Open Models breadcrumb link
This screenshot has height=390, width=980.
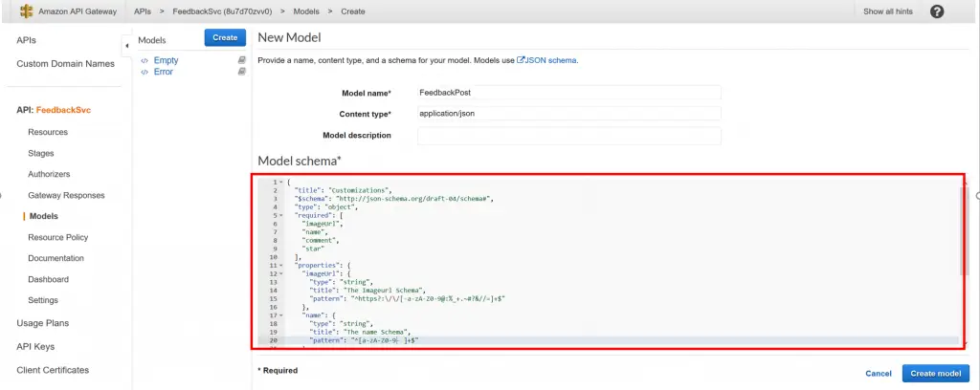(305, 11)
